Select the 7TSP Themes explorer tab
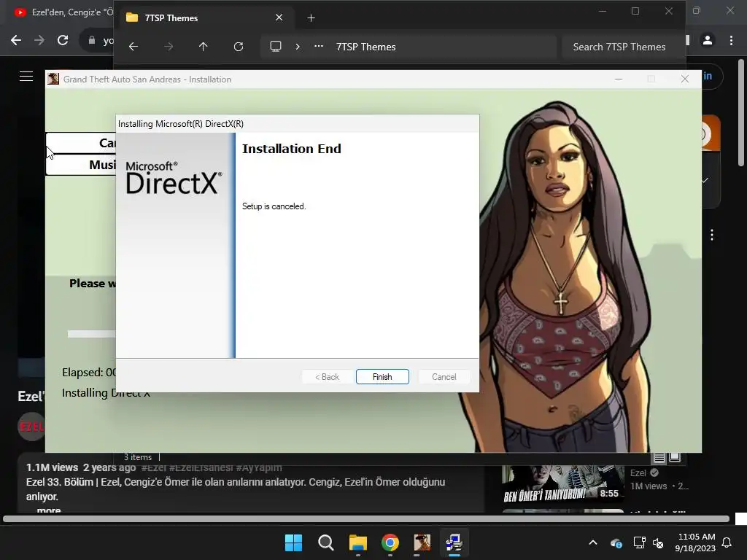Viewport: 747px width, 560px height. 205,18
